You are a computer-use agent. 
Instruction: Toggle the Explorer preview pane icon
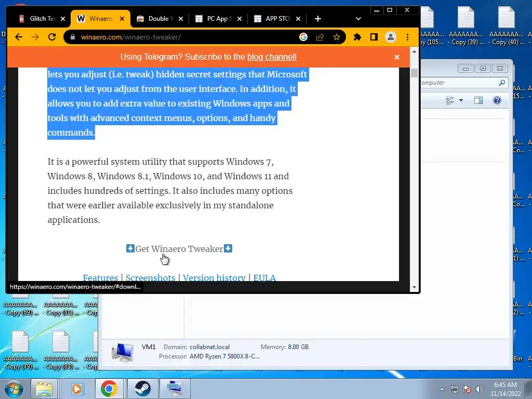pos(478,100)
